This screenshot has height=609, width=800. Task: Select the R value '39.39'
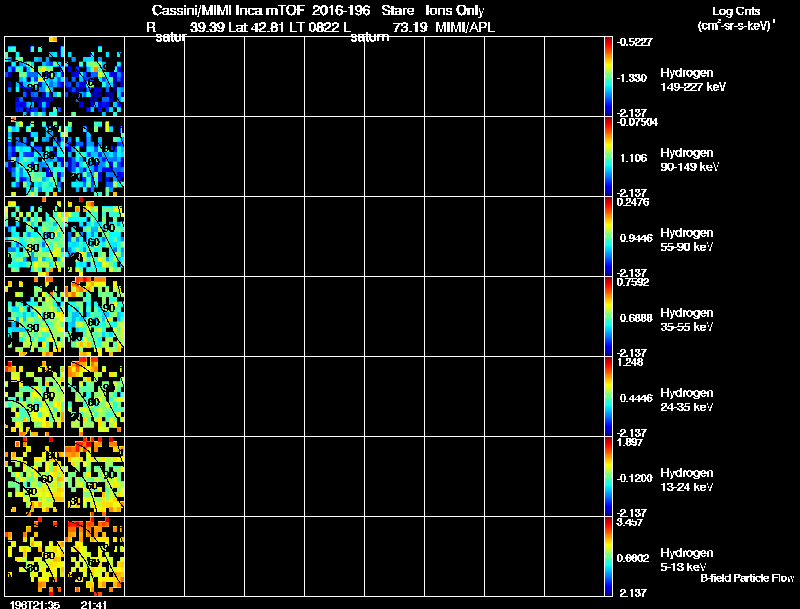coord(207,27)
